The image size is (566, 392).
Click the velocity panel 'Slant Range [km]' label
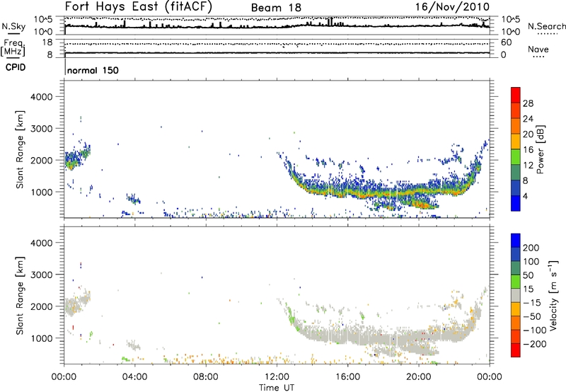point(20,296)
